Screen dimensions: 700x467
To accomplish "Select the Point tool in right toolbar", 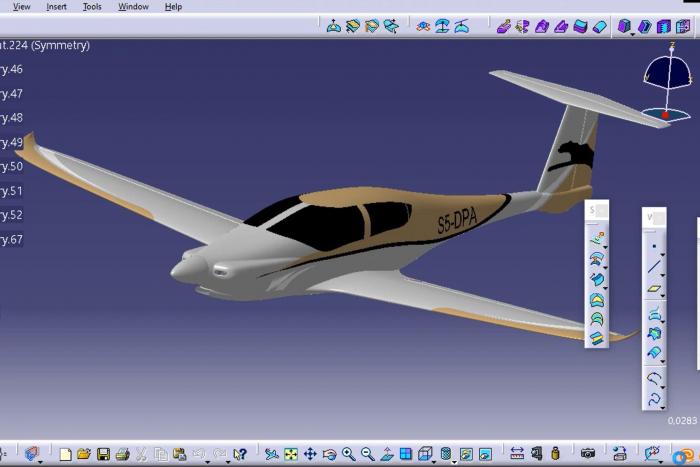I will point(654,245).
